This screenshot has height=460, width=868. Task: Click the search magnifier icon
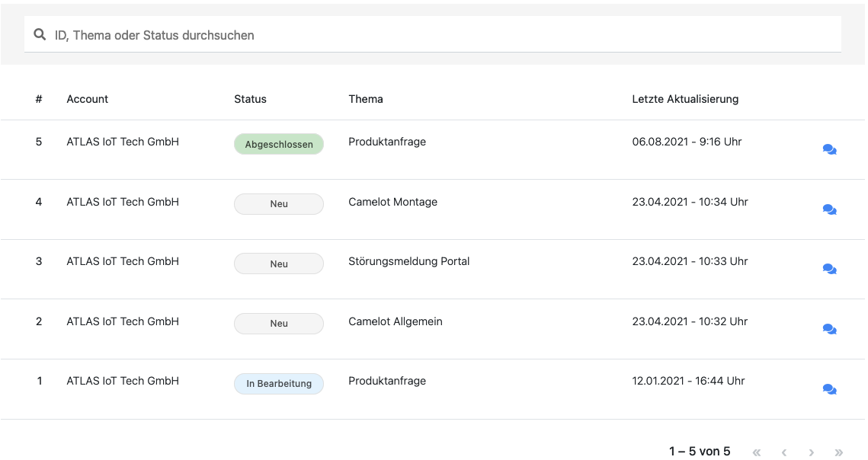[x=40, y=35]
